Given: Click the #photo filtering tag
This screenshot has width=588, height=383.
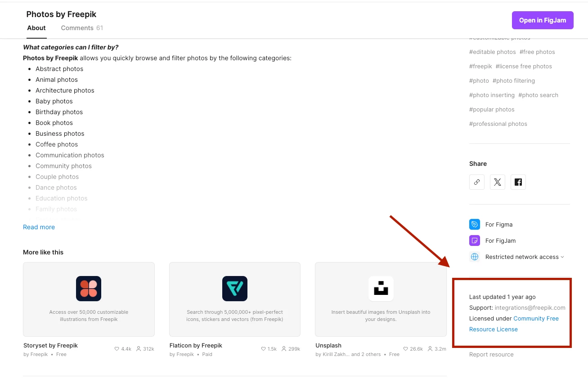Looking at the screenshot, I should [514, 81].
